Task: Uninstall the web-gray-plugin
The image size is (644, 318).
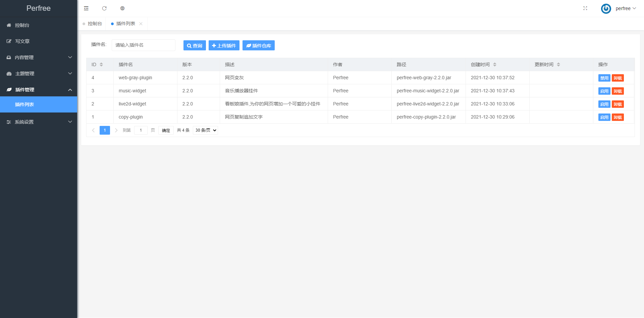Action: click(x=618, y=78)
